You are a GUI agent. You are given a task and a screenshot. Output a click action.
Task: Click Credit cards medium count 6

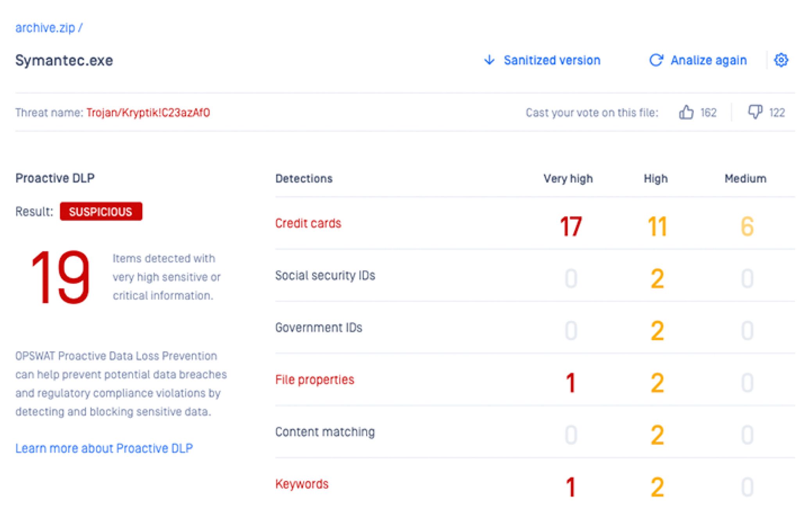coord(747,226)
